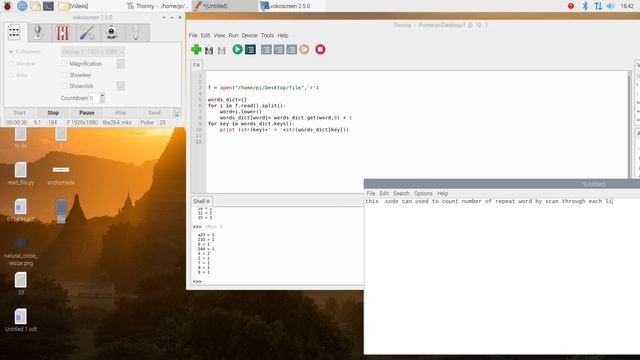
Task: Click the orange Resume icon in Thonny toolbar
Action: click(x=304, y=49)
